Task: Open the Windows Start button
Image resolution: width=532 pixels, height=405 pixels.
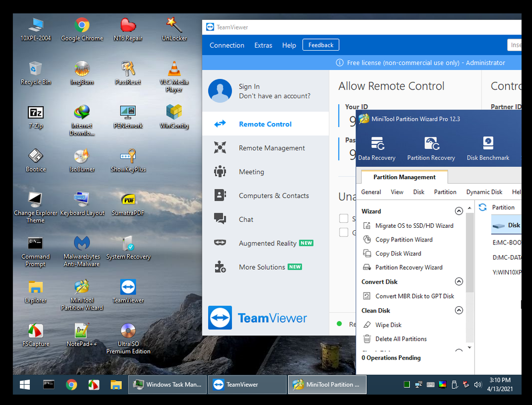Action: pos(25,384)
